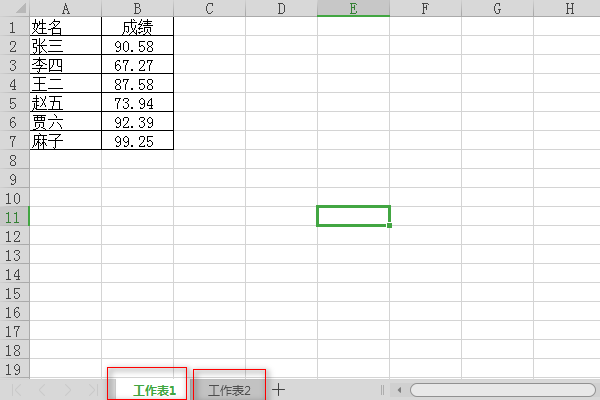Select row 11 header

[15, 216]
